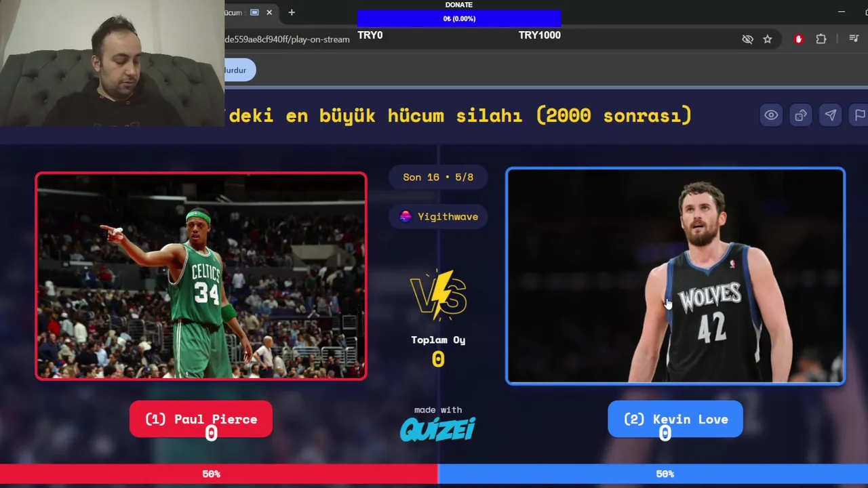The image size is (868, 488).
Task: Click the blue 50% vote bar
Action: point(653,474)
